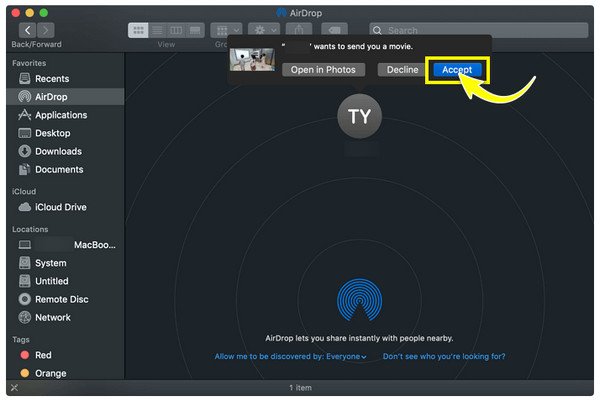
Task: Click the Tags section header
Action: 21,340
